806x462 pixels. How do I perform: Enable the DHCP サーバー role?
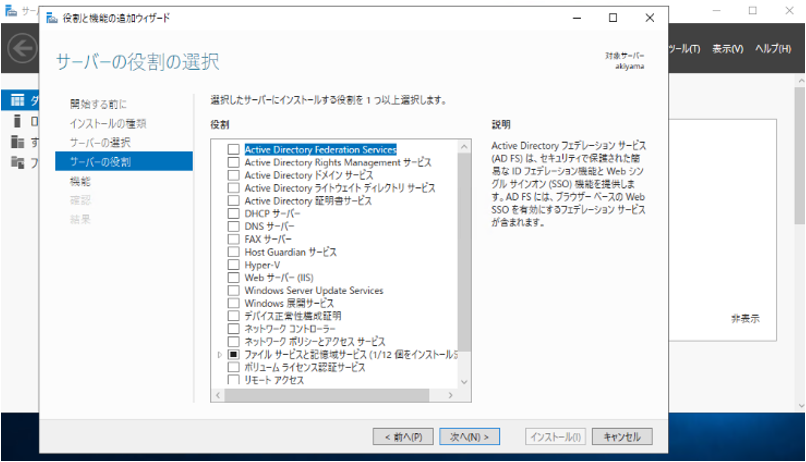pos(233,214)
